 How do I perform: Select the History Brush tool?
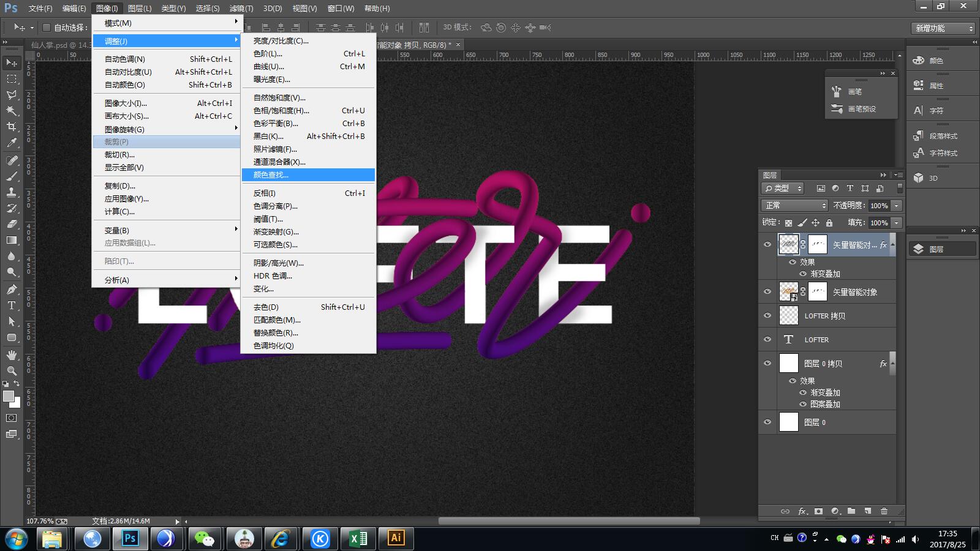coord(12,208)
